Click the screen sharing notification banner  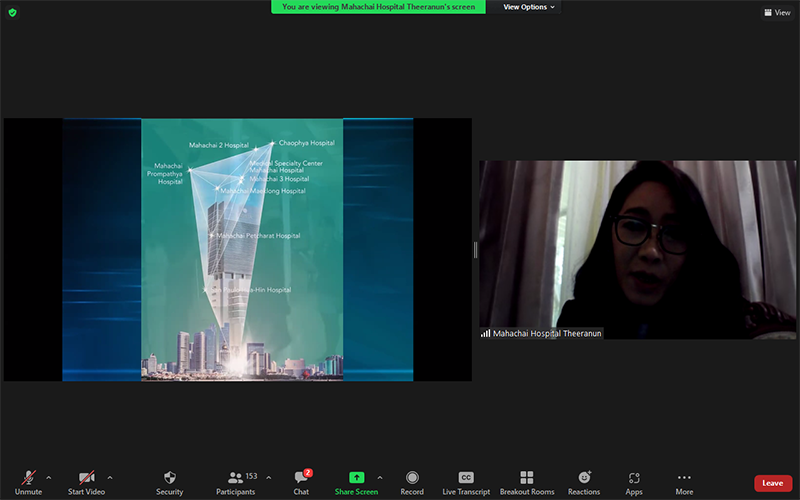click(378, 7)
